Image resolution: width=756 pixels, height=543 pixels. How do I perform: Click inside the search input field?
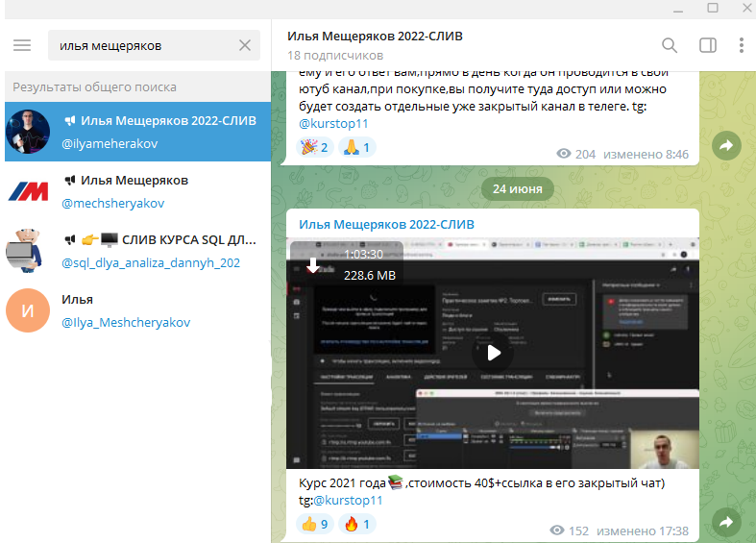coord(144,45)
